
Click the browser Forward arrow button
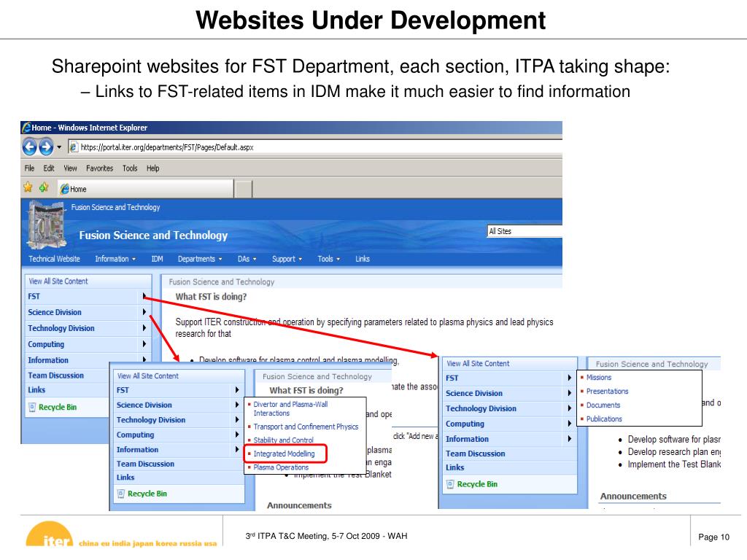point(46,147)
